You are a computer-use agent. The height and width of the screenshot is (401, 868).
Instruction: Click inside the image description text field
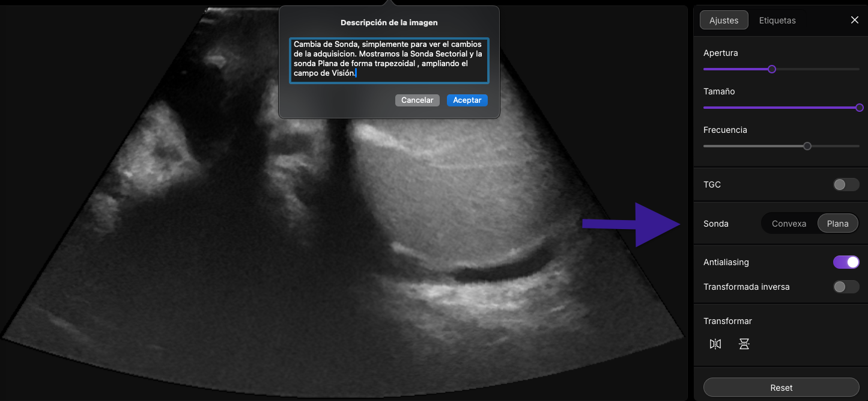[389, 61]
